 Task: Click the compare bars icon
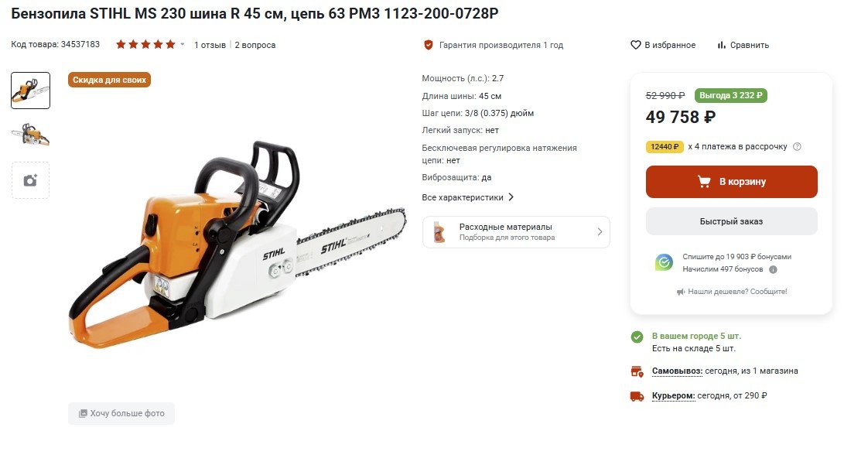point(721,45)
